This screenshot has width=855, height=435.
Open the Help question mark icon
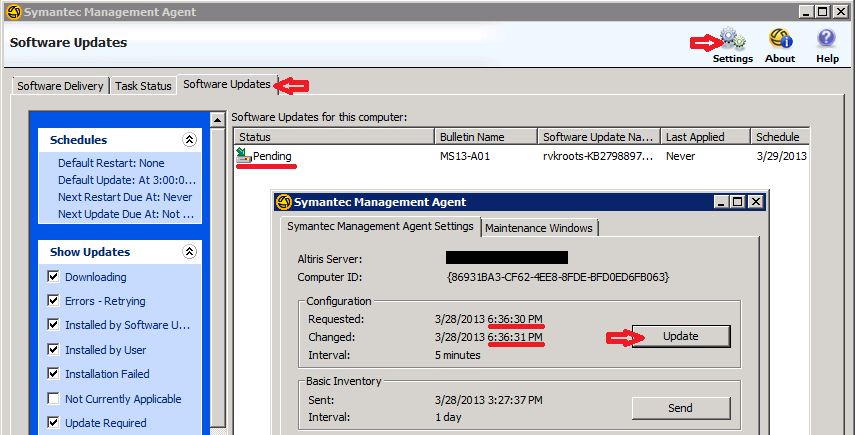click(x=827, y=39)
